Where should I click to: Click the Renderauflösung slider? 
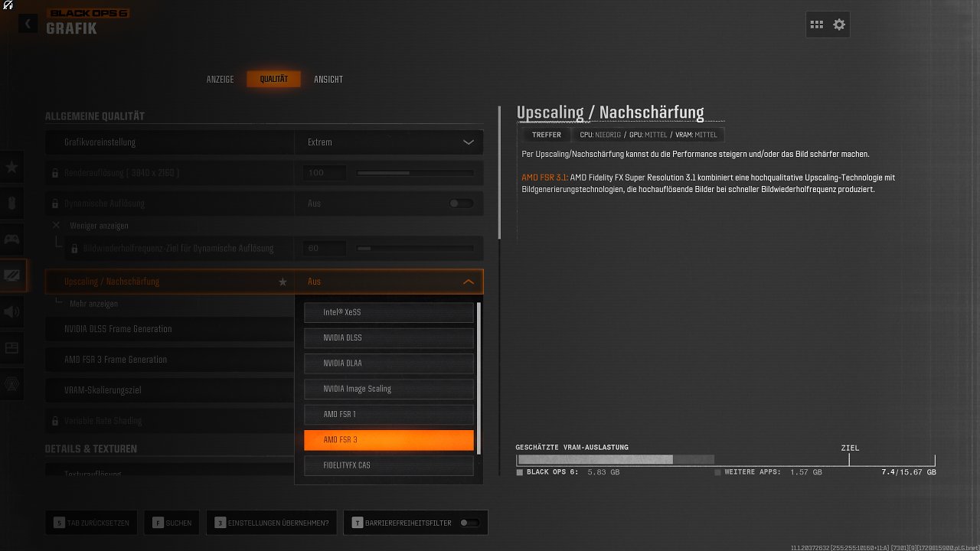coord(415,173)
